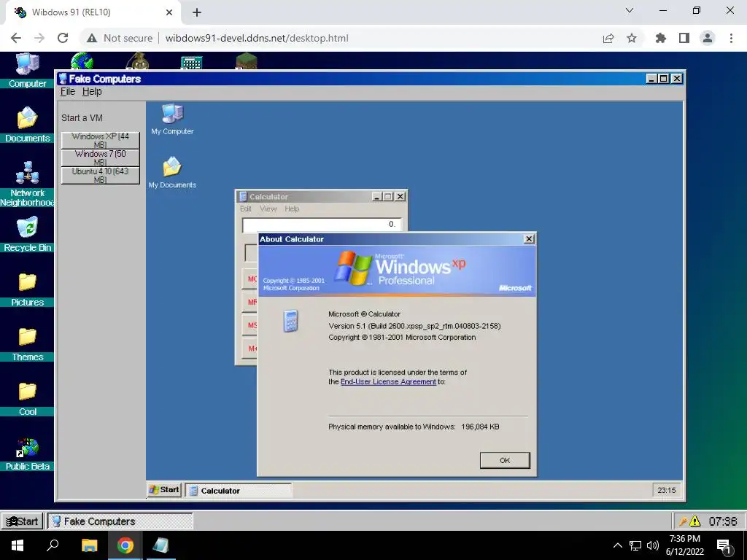Bookmark this page with star icon
Screen dimensions: 747x560
[632, 38]
